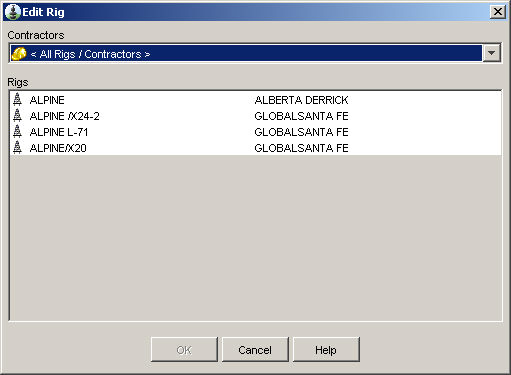Select the ALPINE /X24-2 rig
The width and height of the screenshot is (511, 375).
(x=255, y=116)
